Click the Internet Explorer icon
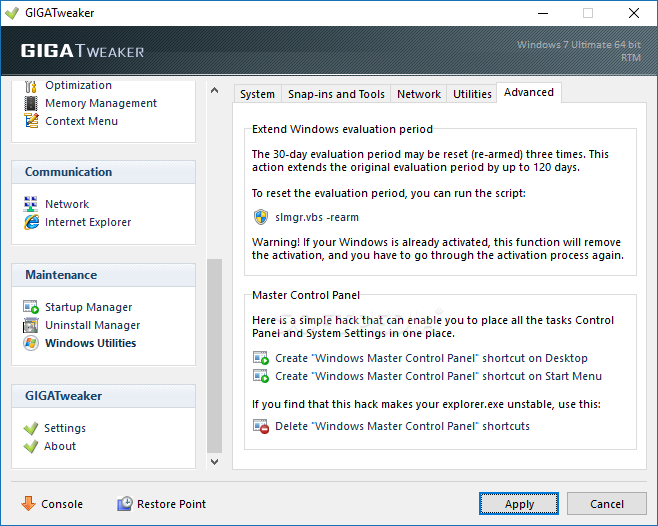The image size is (658, 526). tap(31, 222)
